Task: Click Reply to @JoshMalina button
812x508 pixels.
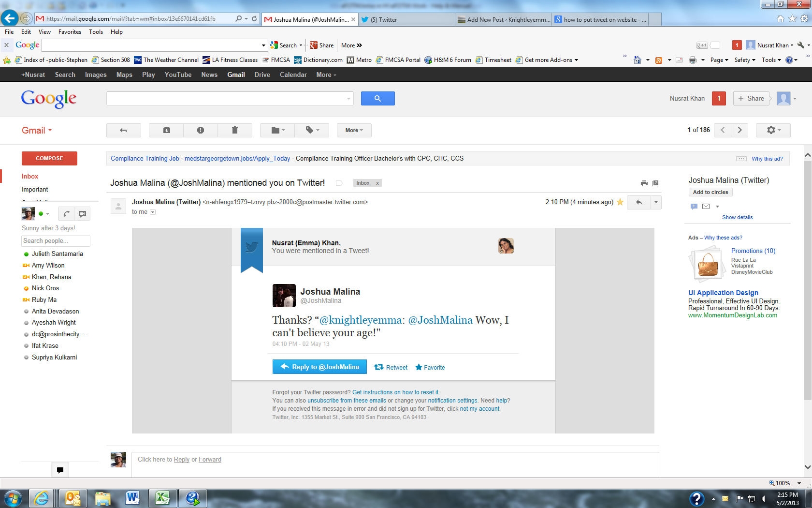Action: pyautogui.click(x=319, y=367)
